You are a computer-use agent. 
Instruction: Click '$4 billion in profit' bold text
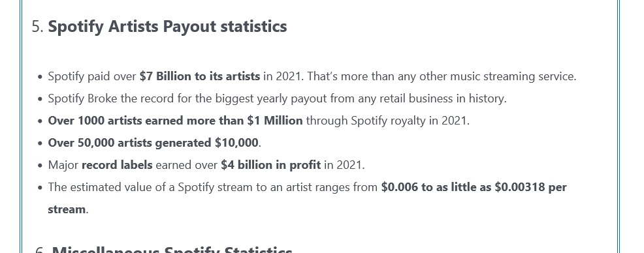[270, 165]
